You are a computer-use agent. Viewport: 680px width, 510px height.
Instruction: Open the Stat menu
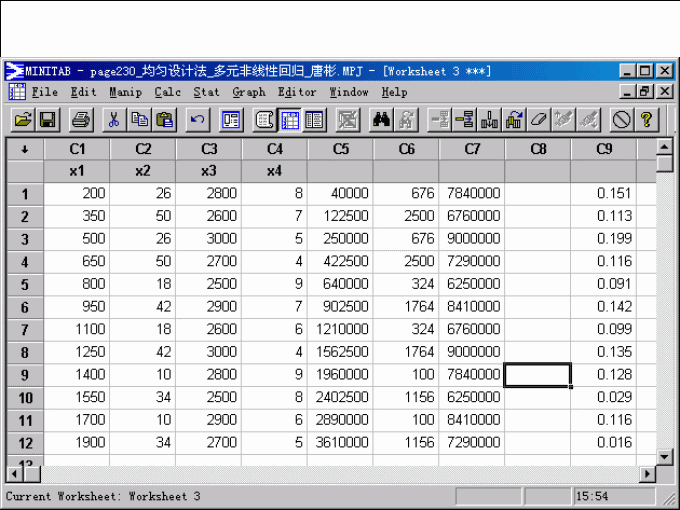pyautogui.click(x=206, y=92)
